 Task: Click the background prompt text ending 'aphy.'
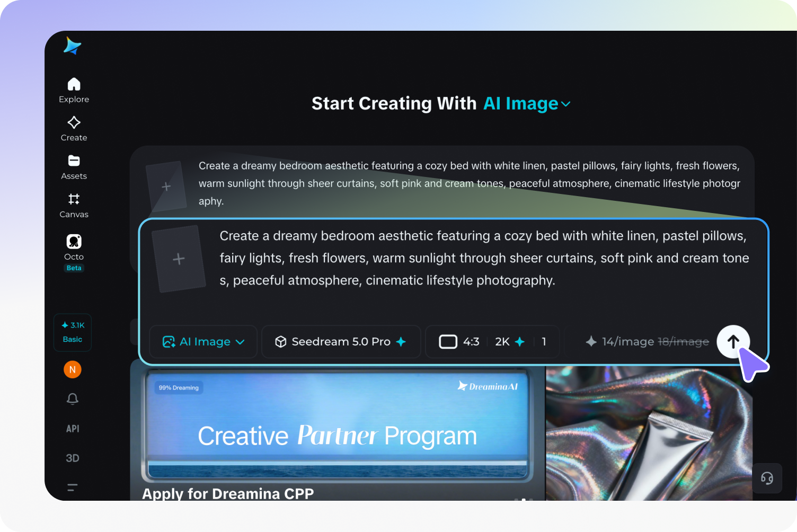470,183
